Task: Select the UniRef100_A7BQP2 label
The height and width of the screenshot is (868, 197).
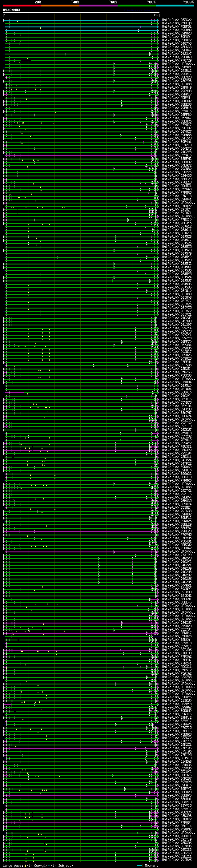Action: point(177,206)
